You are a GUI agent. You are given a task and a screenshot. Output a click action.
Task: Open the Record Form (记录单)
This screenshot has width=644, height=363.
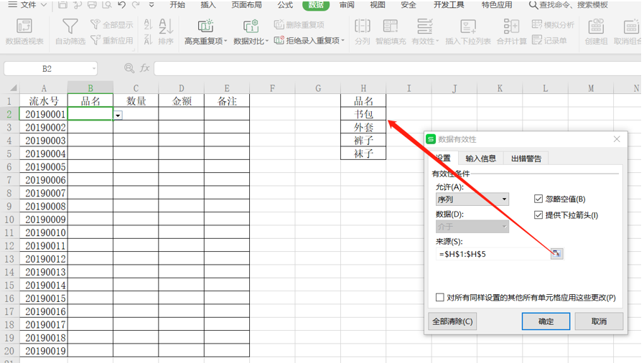[x=549, y=40]
